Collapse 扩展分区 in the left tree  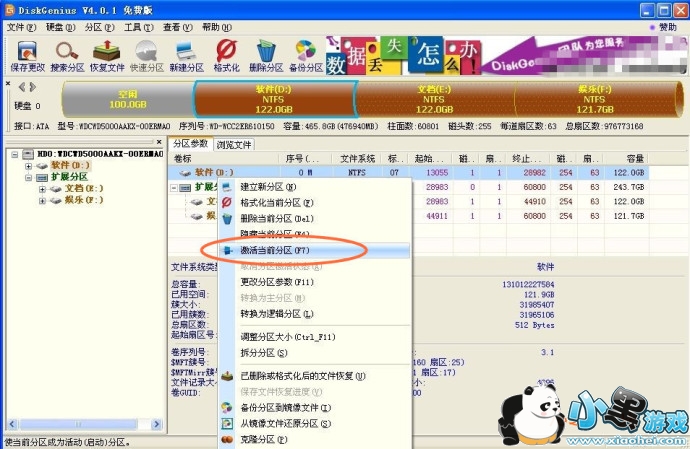coord(28,177)
